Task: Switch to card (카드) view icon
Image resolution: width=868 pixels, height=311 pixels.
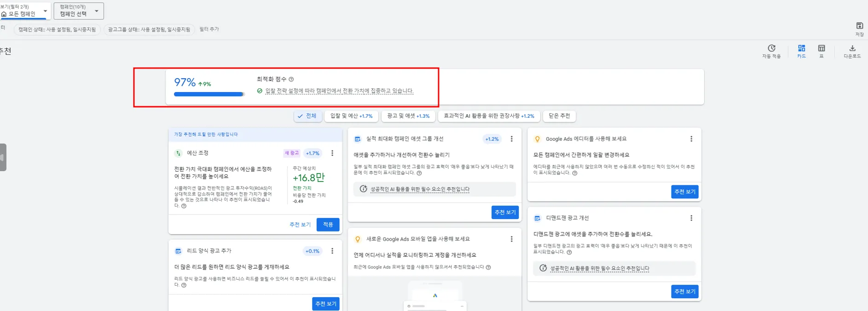Action: [802, 48]
